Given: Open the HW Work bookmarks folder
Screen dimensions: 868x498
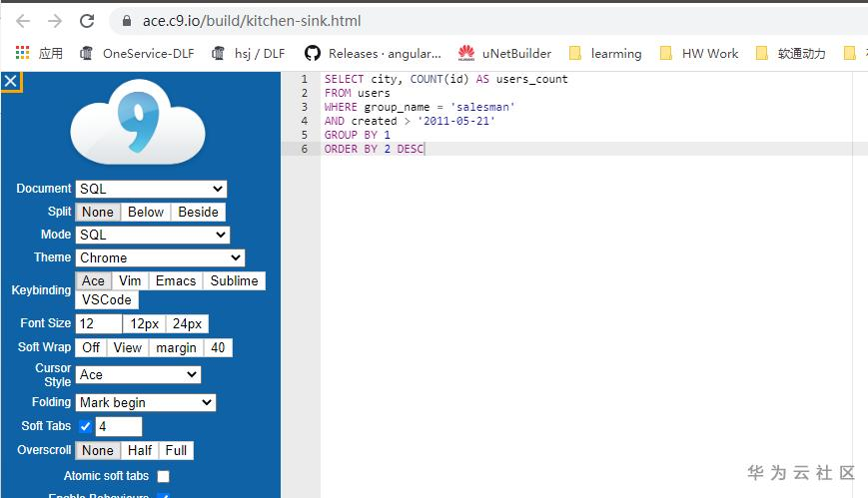Looking at the screenshot, I should 699,53.
